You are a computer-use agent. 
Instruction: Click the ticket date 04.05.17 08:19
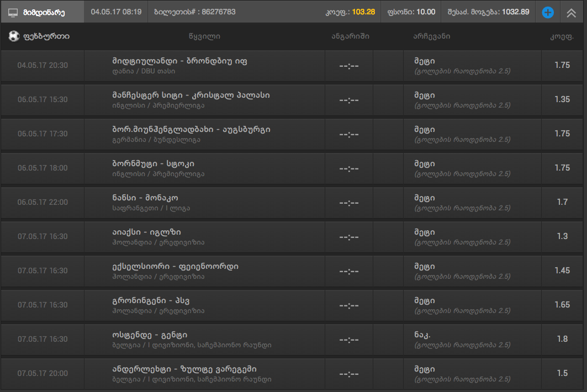click(116, 12)
